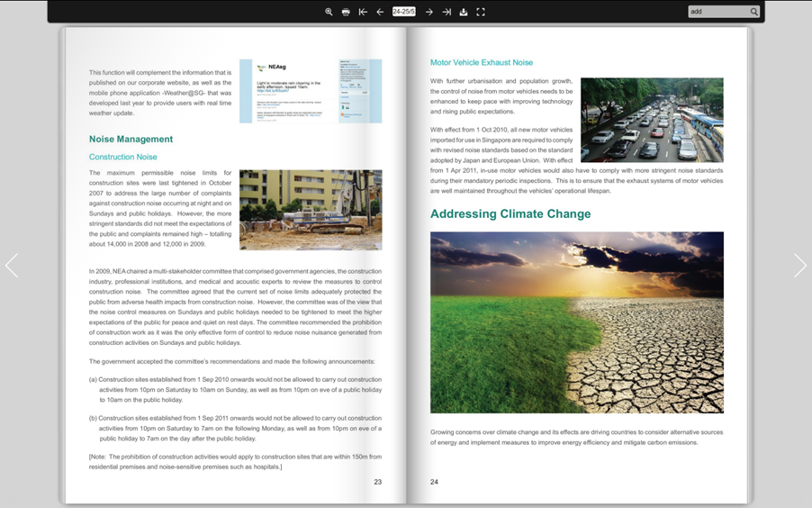Screen dimensions: 812x508
Task: Click the traffic jam photo
Action: click(652, 120)
